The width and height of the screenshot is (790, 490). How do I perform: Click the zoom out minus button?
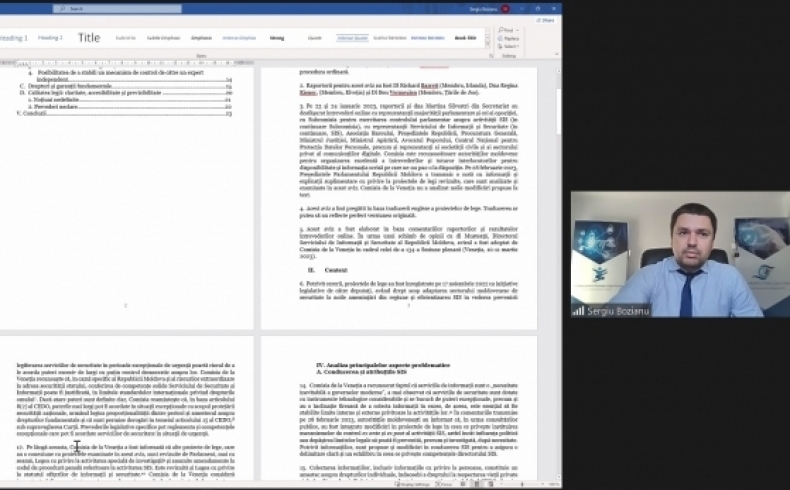pos(503,484)
